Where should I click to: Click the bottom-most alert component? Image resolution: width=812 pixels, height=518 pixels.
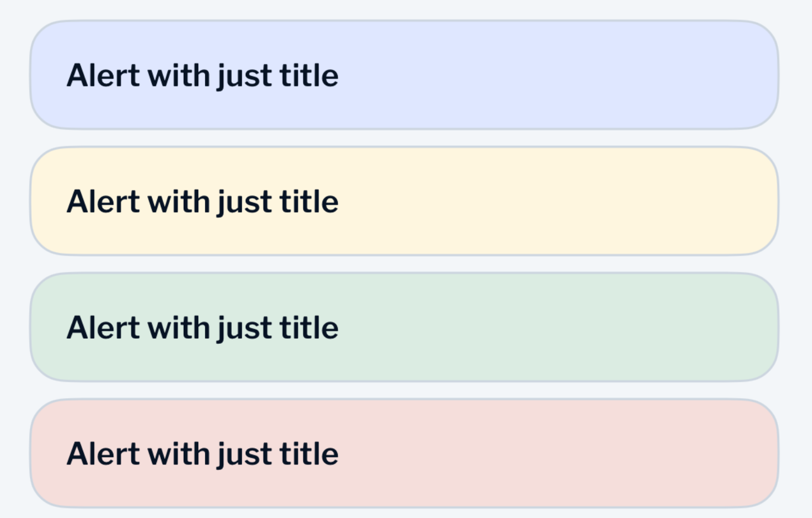405,453
